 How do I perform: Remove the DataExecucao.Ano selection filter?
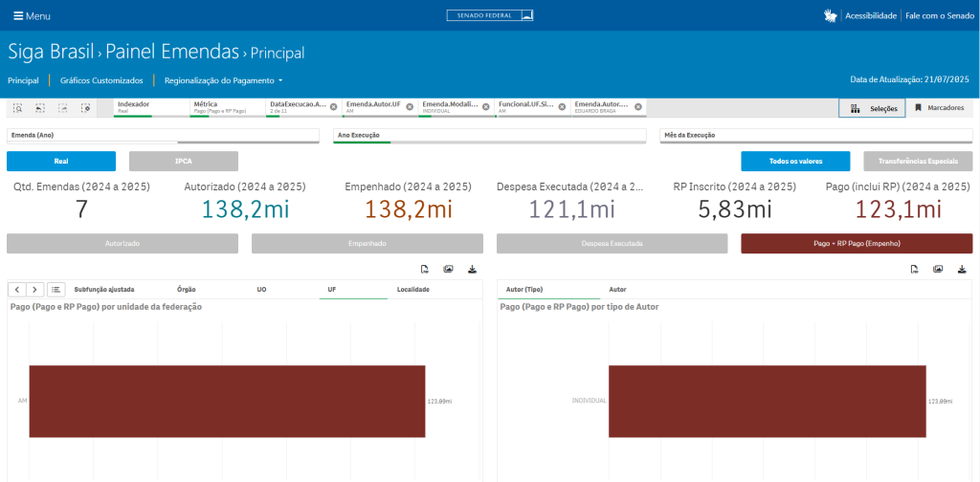point(333,106)
